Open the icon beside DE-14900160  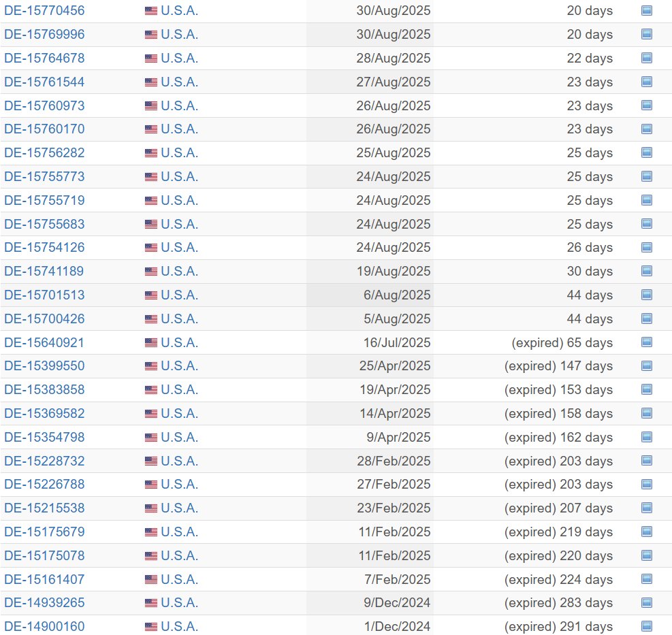[x=647, y=626]
